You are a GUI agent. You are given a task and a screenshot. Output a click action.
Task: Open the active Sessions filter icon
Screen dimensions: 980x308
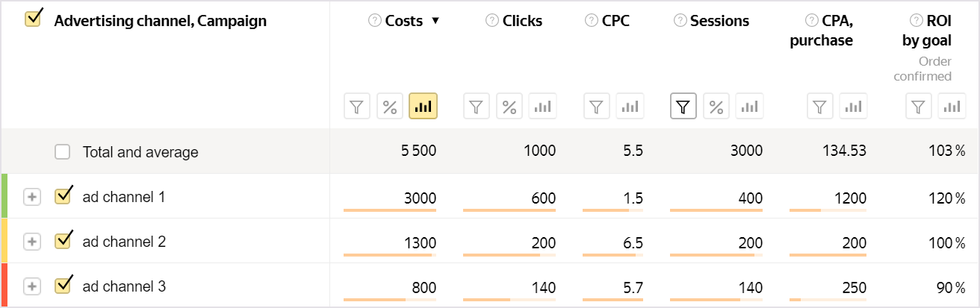683,107
